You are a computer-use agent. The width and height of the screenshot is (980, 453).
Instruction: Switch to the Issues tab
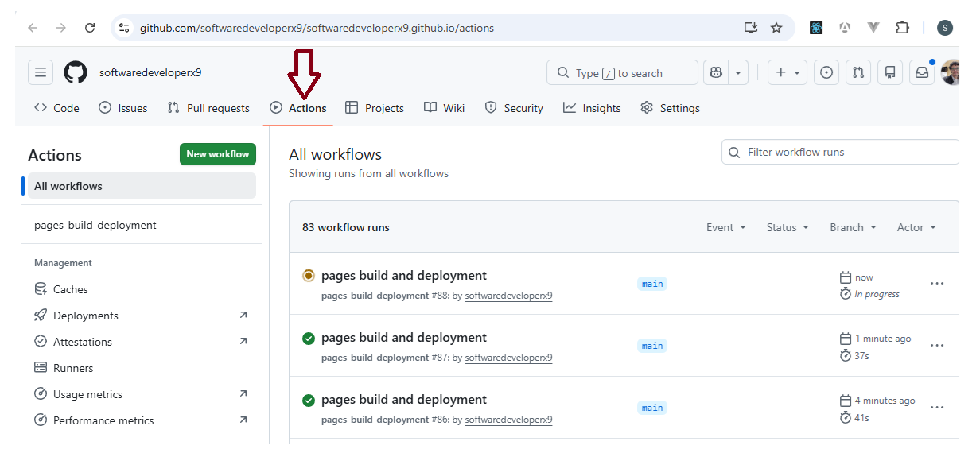tap(123, 108)
